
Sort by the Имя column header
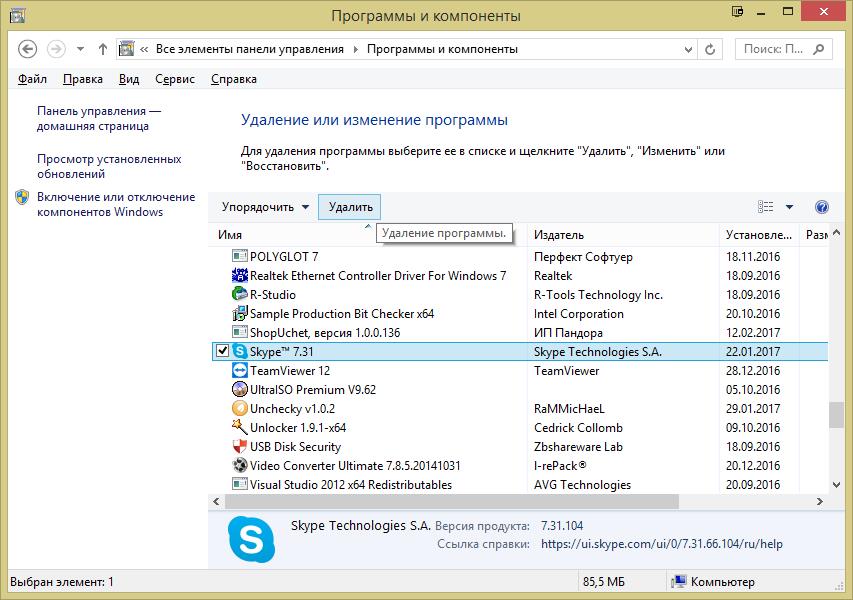368,234
